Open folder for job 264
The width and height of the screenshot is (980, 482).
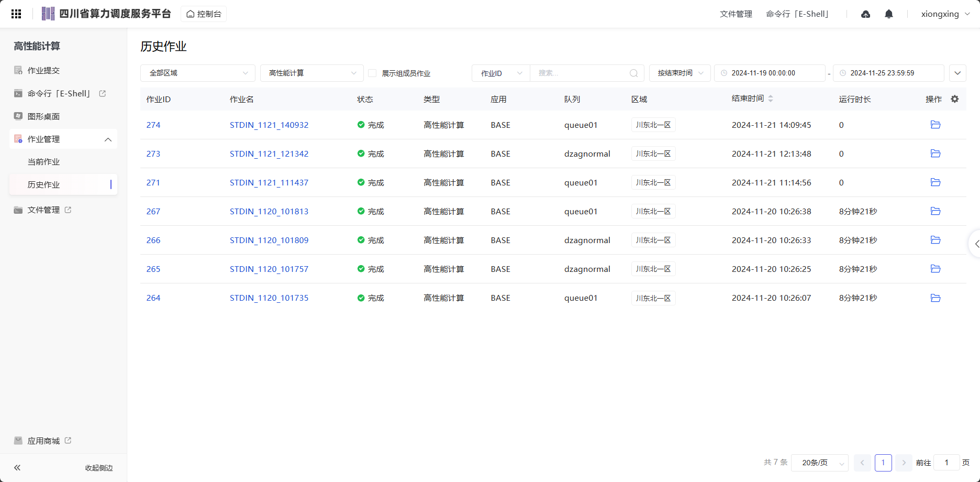936,298
